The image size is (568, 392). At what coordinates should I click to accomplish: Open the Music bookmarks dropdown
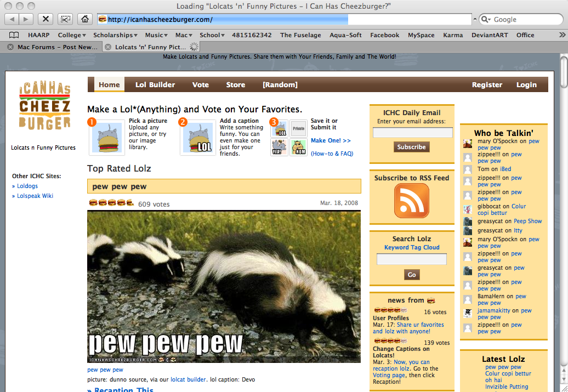tap(156, 35)
